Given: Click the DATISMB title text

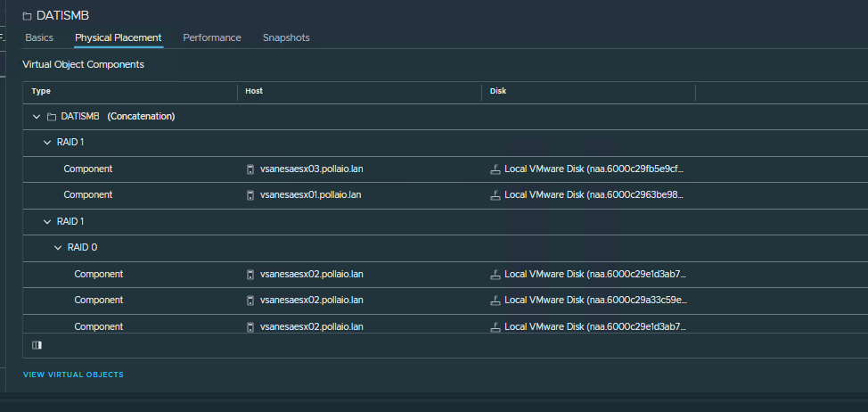Looking at the screenshot, I should (62, 16).
